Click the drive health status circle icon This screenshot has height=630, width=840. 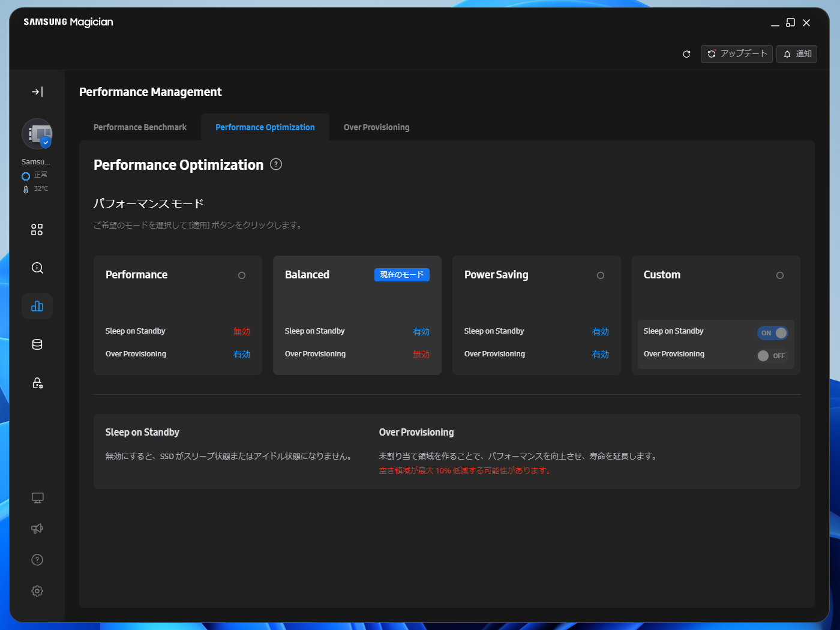(x=26, y=176)
